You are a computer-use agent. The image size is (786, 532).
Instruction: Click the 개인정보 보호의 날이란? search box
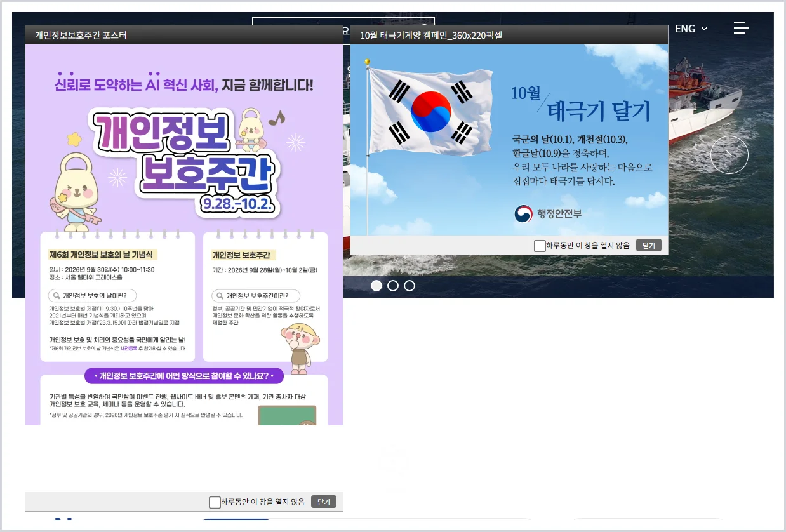(x=93, y=295)
